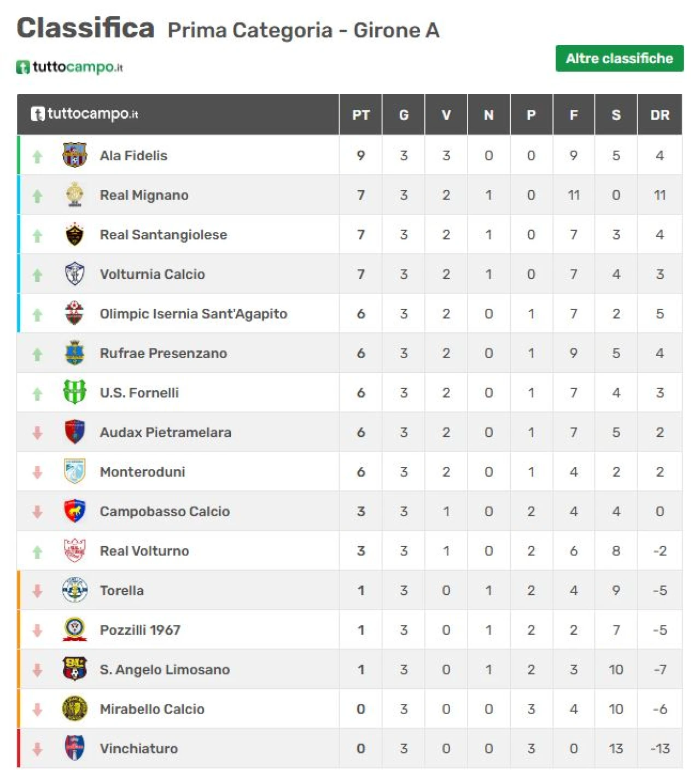The width and height of the screenshot is (700, 779).
Task: Click the green up arrow beside Real Volturno
Action: (37, 552)
